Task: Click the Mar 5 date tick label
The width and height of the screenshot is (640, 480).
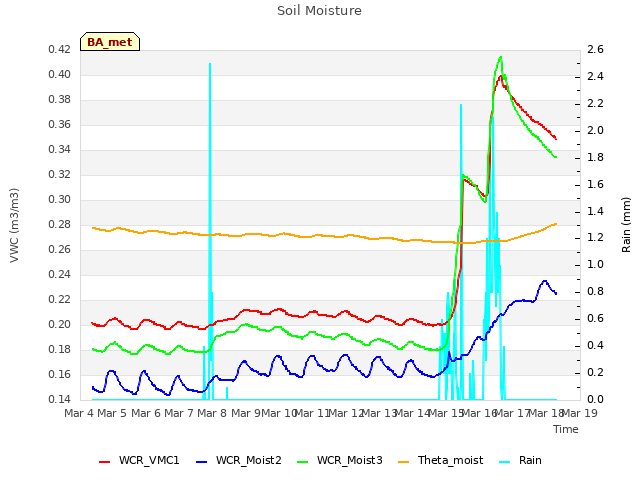Action: point(112,413)
